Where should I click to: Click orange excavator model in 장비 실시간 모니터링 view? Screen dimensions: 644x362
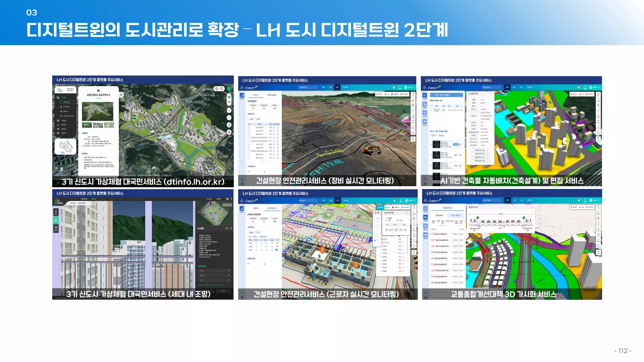tap(372, 151)
